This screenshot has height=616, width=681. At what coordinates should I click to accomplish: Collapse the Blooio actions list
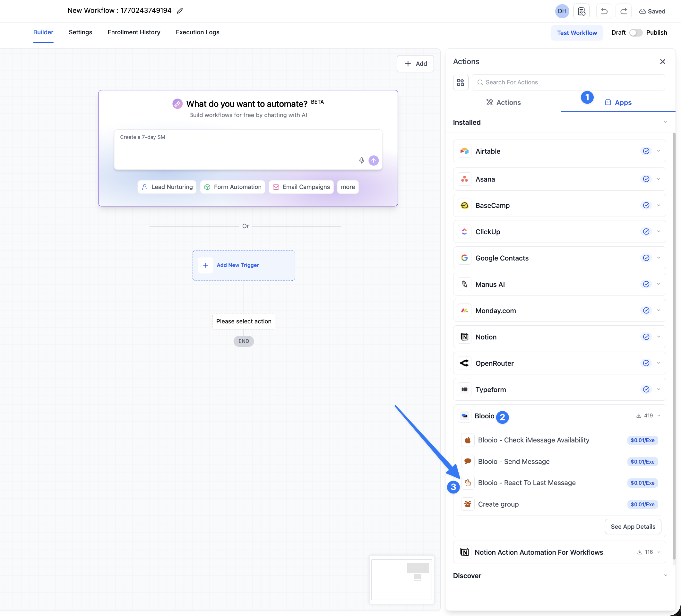tap(659, 416)
